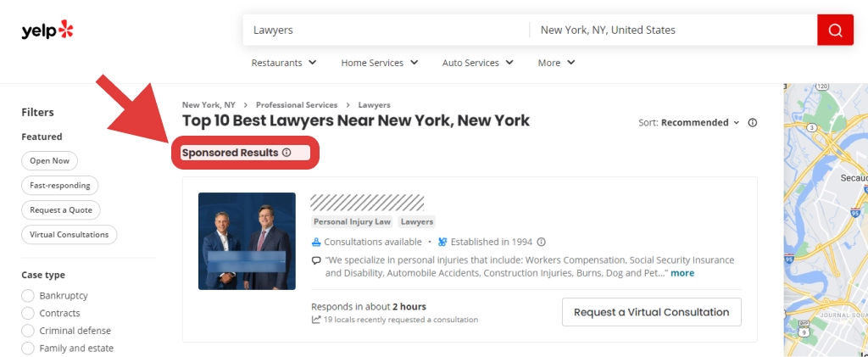Click Request a Virtual Consultation button

[652, 312]
